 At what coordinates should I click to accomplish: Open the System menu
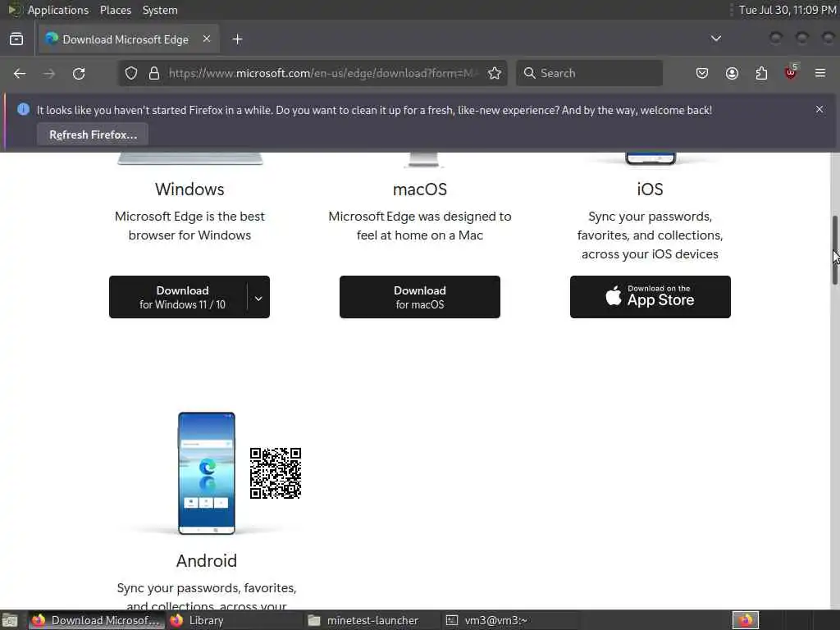pyautogui.click(x=160, y=10)
